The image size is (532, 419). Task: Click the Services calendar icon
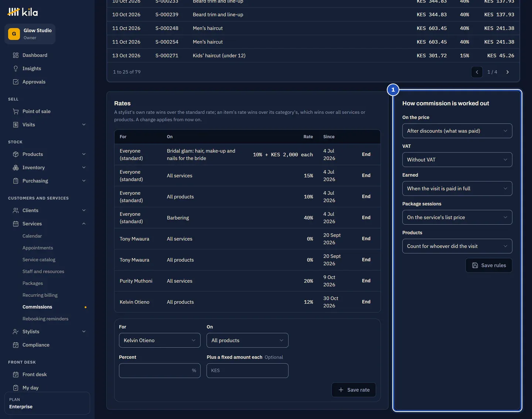16,224
